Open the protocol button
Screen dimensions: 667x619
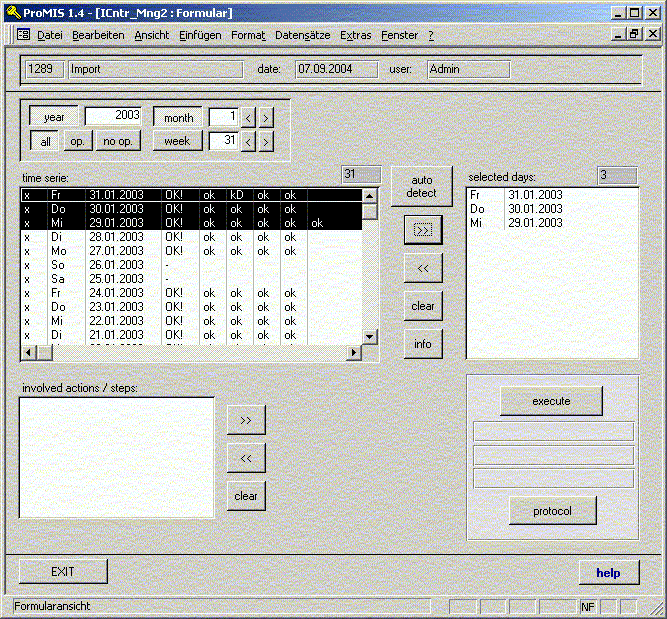552,511
